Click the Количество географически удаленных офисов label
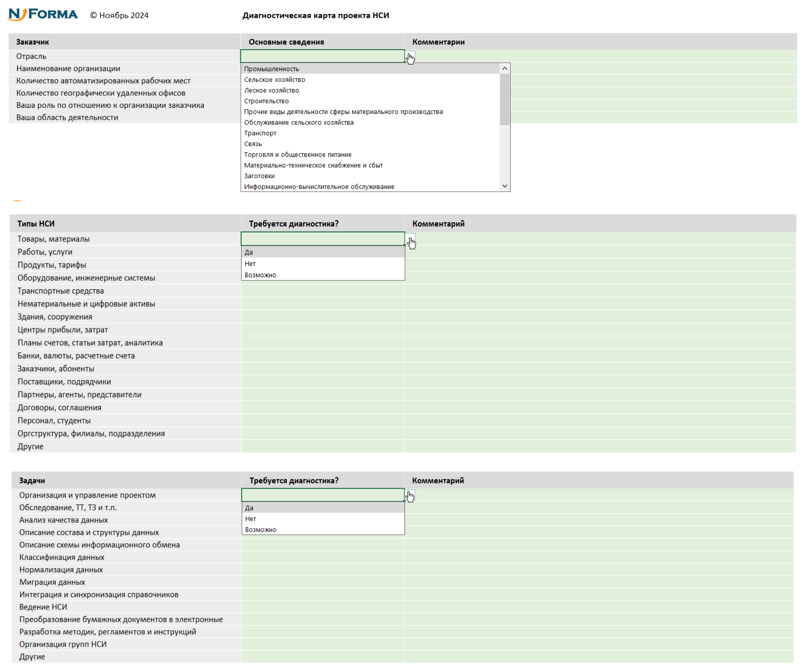The image size is (807, 672). (101, 93)
